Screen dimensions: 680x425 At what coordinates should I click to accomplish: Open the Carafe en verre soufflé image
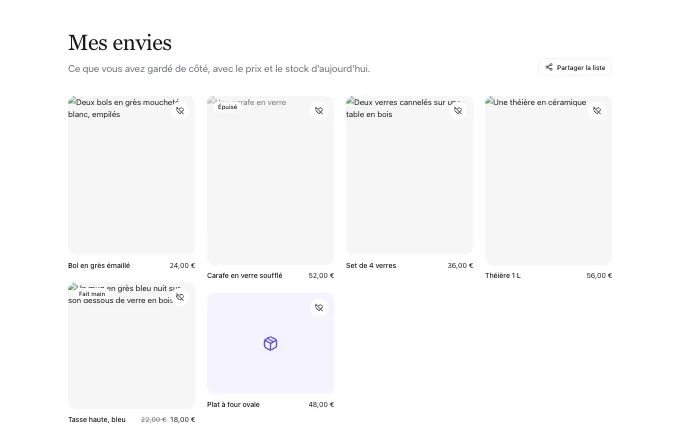click(271, 180)
